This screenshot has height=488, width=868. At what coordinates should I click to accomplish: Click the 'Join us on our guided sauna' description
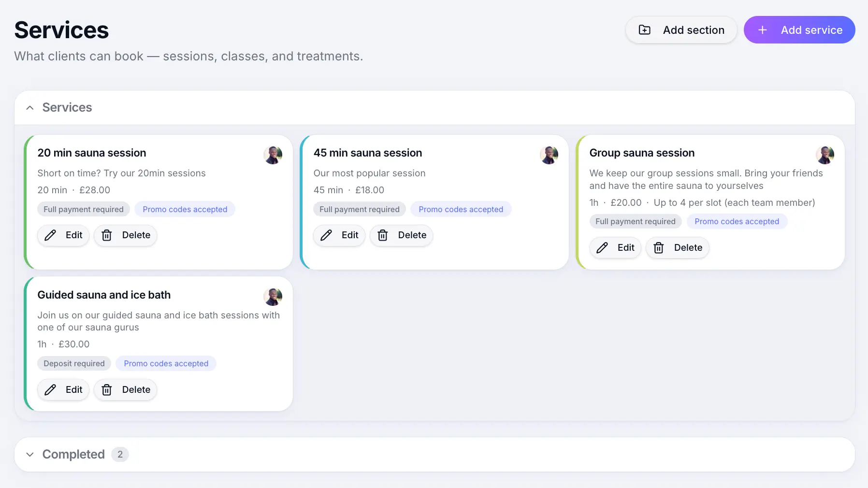coord(159,321)
